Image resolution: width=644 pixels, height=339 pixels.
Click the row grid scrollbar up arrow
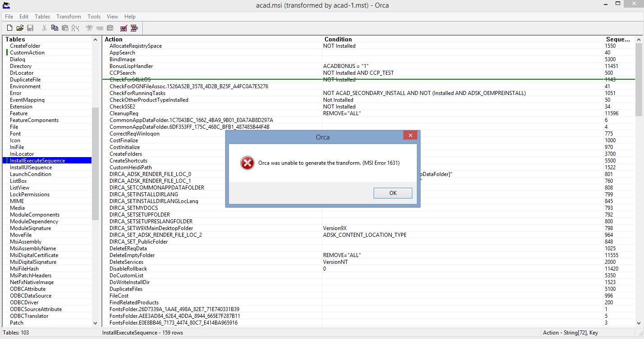pos(639,40)
